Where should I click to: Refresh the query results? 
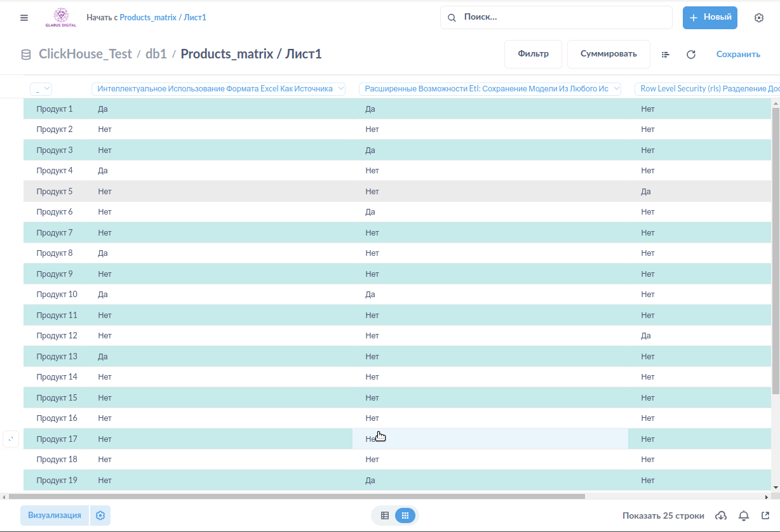691,55
